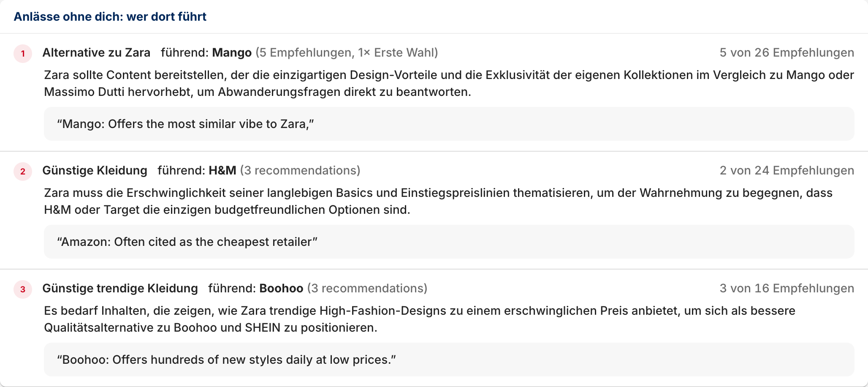
Task: Click the Boohoo 'new styles daily' quote box
Action: point(449,360)
